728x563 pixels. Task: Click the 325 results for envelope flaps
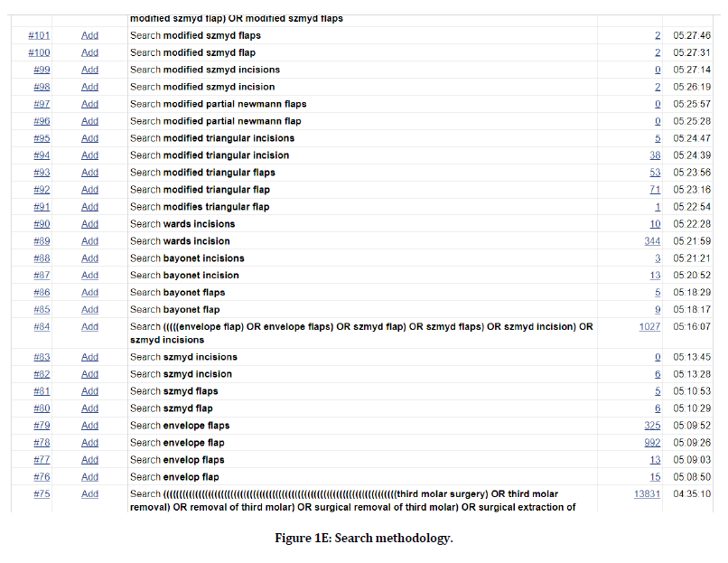[x=652, y=426]
